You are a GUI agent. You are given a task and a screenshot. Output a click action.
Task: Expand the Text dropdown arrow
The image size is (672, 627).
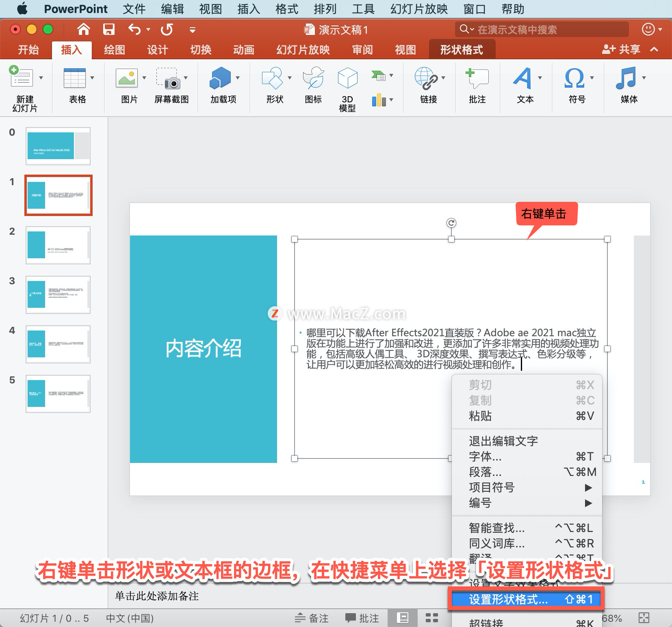tap(540, 78)
